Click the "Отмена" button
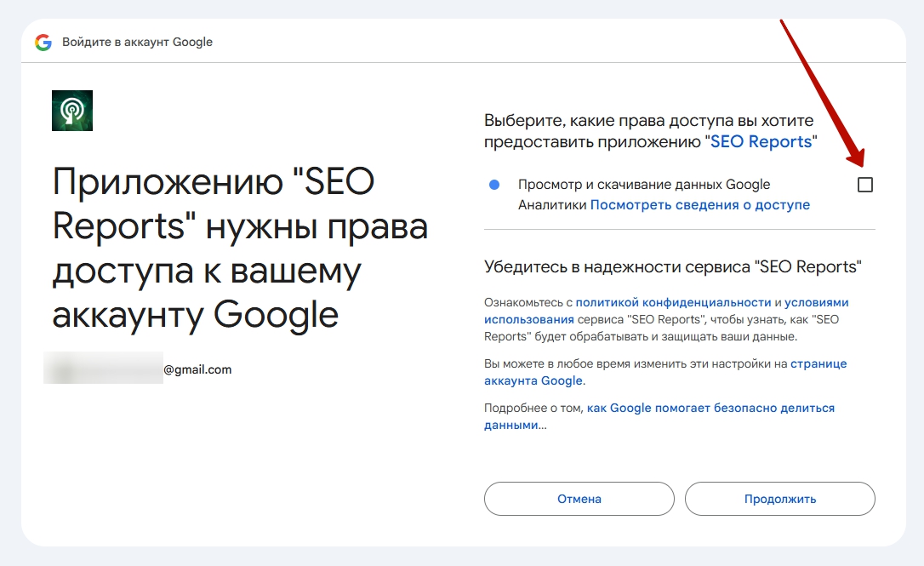924x566 pixels. [579, 499]
